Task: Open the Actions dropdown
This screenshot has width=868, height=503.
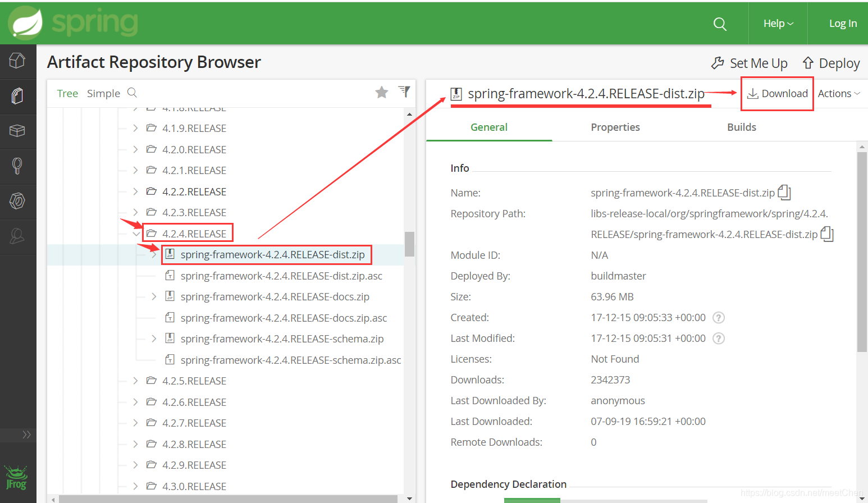Action: point(839,94)
